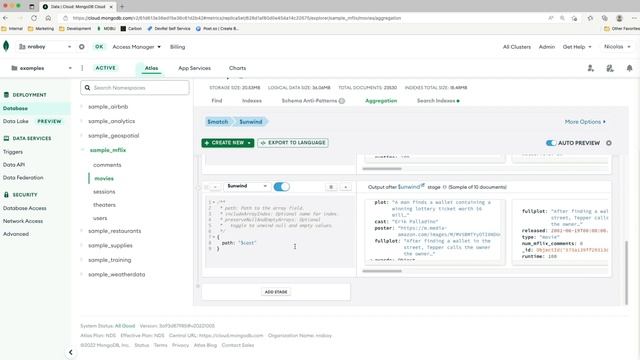The height and width of the screenshot is (360, 640).
Task: Click inside the $unwind stage code editor
Action: pos(280,231)
